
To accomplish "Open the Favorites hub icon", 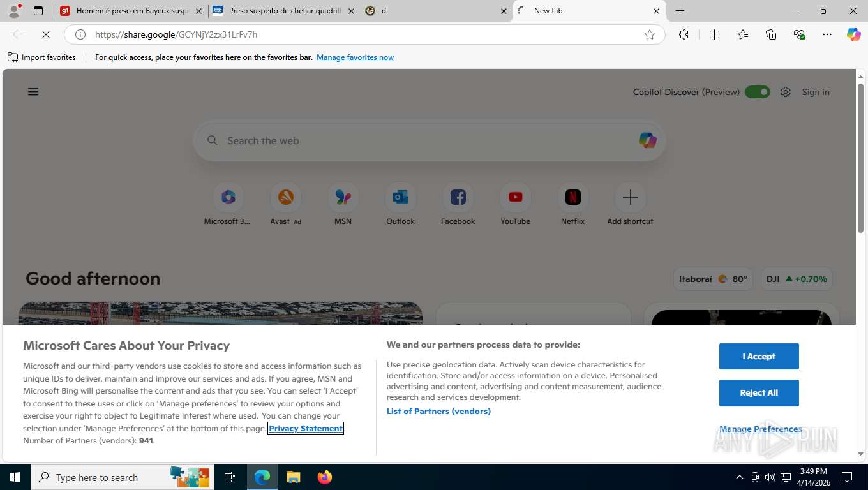I will [743, 34].
